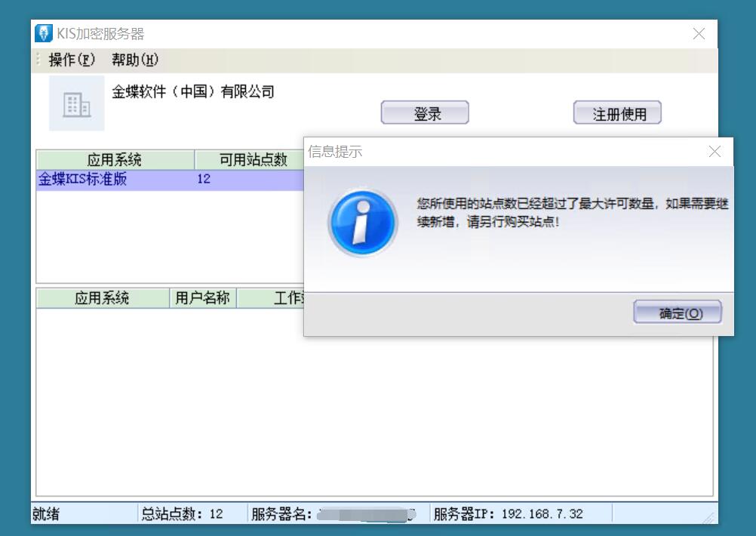Click the toolbar grip handle beside 操作(F)
The image size is (756, 536).
click(x=38, y=60)
